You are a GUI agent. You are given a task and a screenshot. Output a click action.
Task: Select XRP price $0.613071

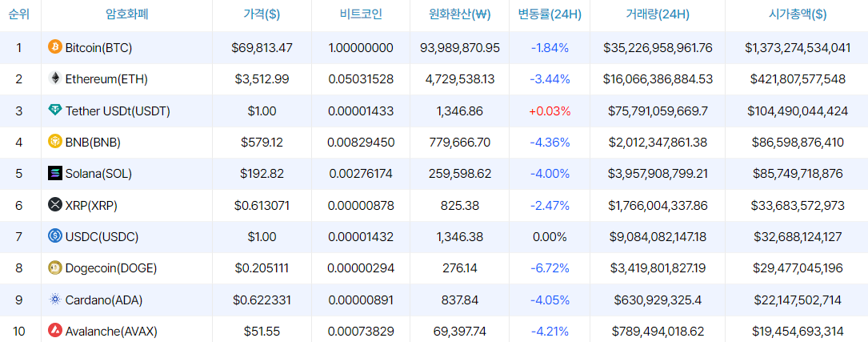[262, 206]
